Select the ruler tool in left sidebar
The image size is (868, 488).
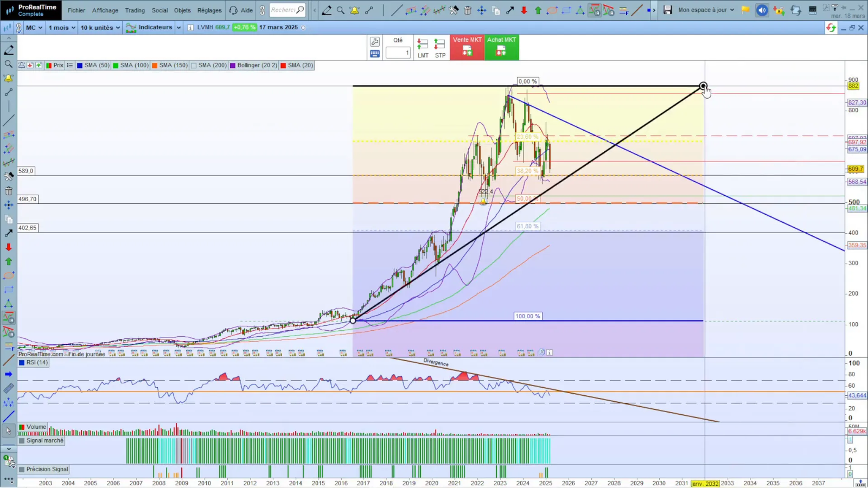(9, 388)
